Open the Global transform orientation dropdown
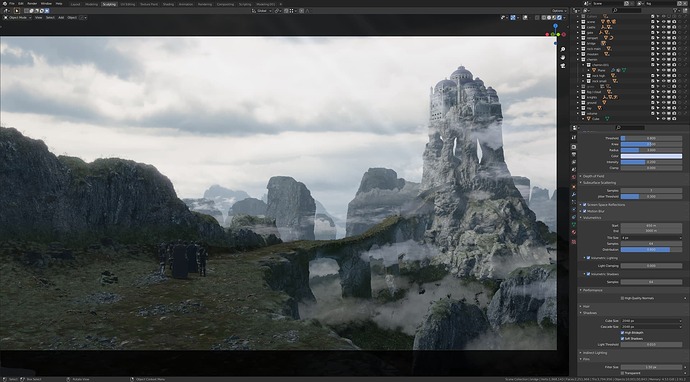 [262, 11]
